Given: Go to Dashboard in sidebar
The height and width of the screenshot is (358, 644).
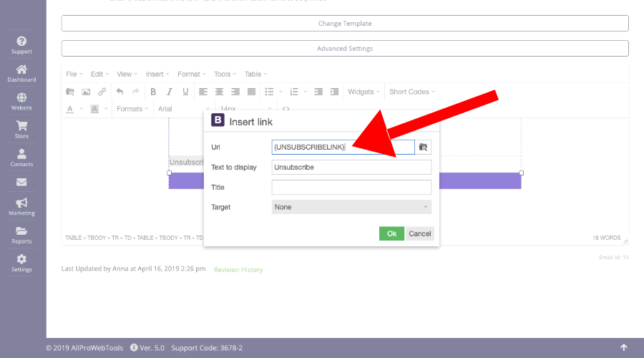Looking at the screenshot, I should coord(21,73).
